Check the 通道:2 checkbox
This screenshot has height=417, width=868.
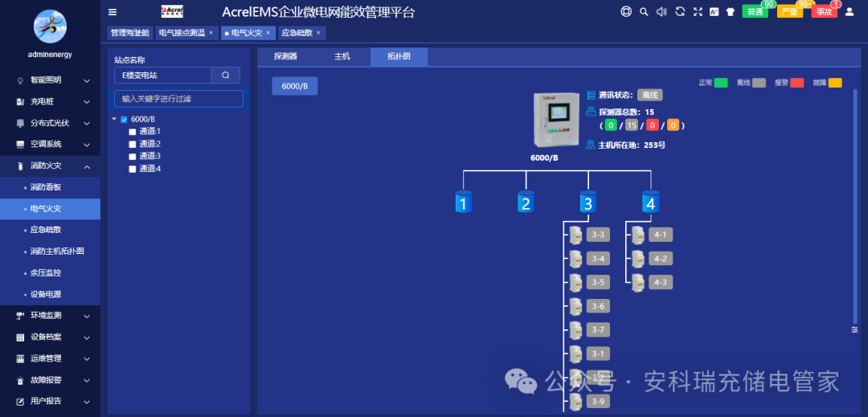click(x=133, y=144)
